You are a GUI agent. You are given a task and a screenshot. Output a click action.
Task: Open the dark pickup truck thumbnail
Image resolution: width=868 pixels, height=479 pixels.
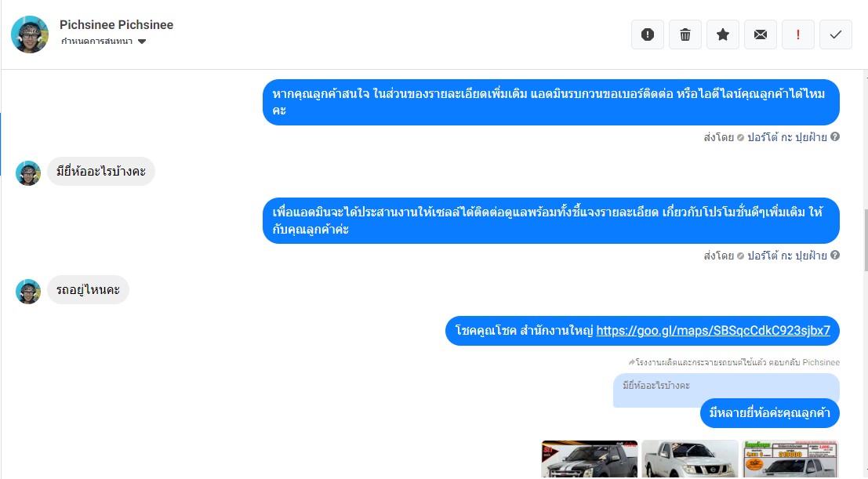590,459
